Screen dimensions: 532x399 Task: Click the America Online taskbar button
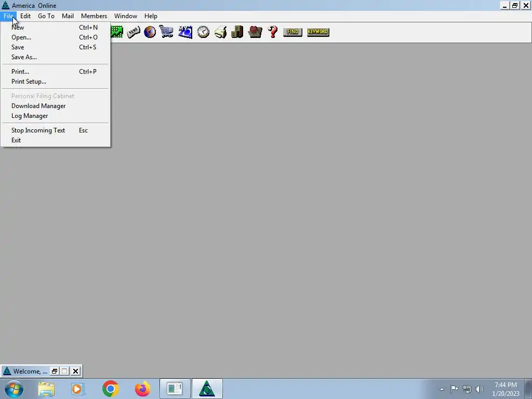point(207,389)
